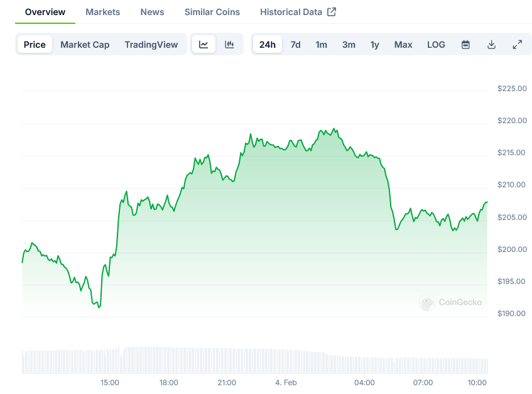Image resolution: width=532 pixels, height=394 pixels.
Task: Expand chart to fullscreen
Action: (518, 45)
